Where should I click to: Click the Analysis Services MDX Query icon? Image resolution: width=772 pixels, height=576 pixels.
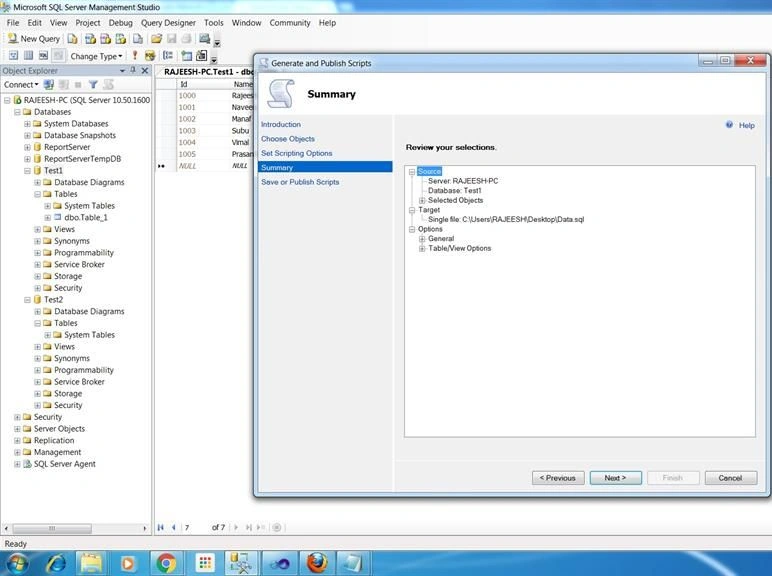[90, 38]
